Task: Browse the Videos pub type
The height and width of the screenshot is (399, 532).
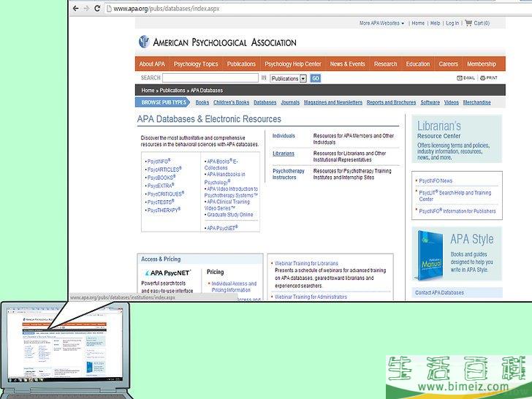Action: 452,102
